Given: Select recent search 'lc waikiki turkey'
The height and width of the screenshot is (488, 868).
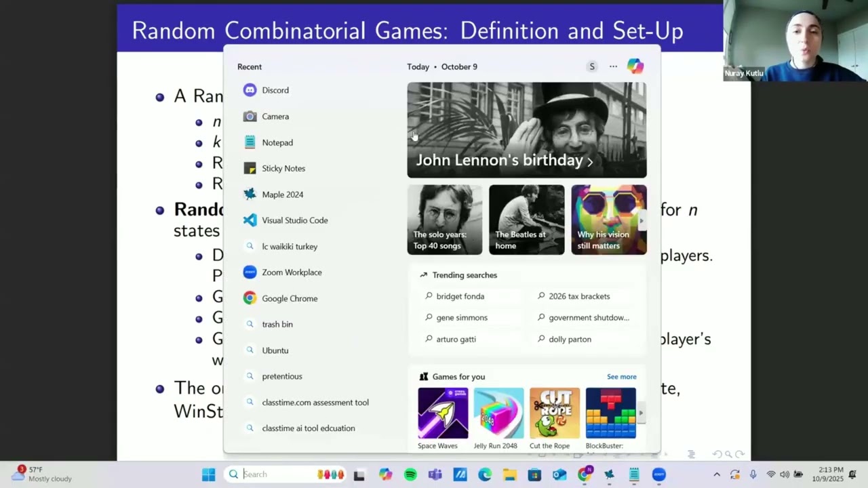Looking at the screenshot, I should tap(290, 247).
